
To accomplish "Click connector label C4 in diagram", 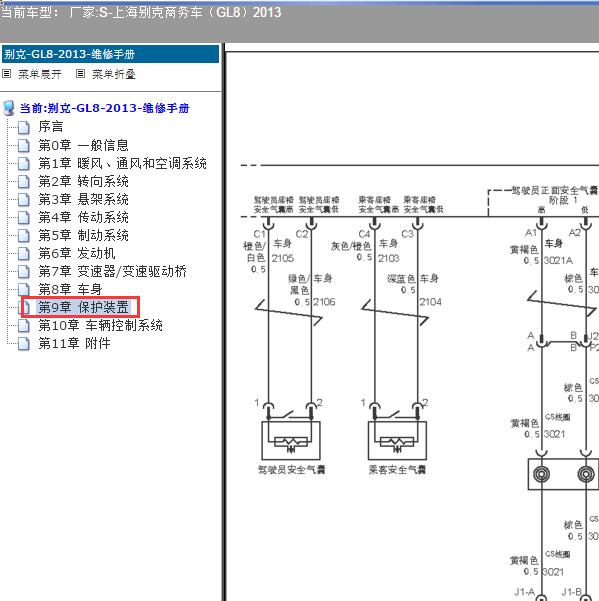I will [x=364, y=234].
